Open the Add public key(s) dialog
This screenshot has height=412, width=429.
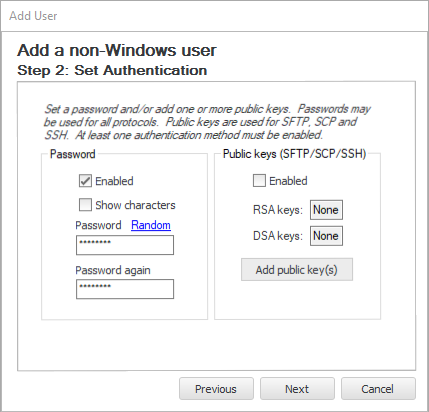(x=297, y=269)
